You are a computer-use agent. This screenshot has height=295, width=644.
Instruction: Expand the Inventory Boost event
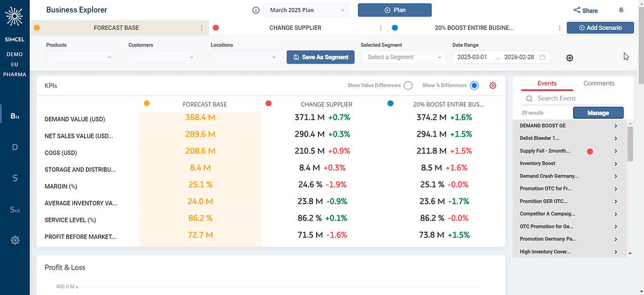(x=615, y=164)
